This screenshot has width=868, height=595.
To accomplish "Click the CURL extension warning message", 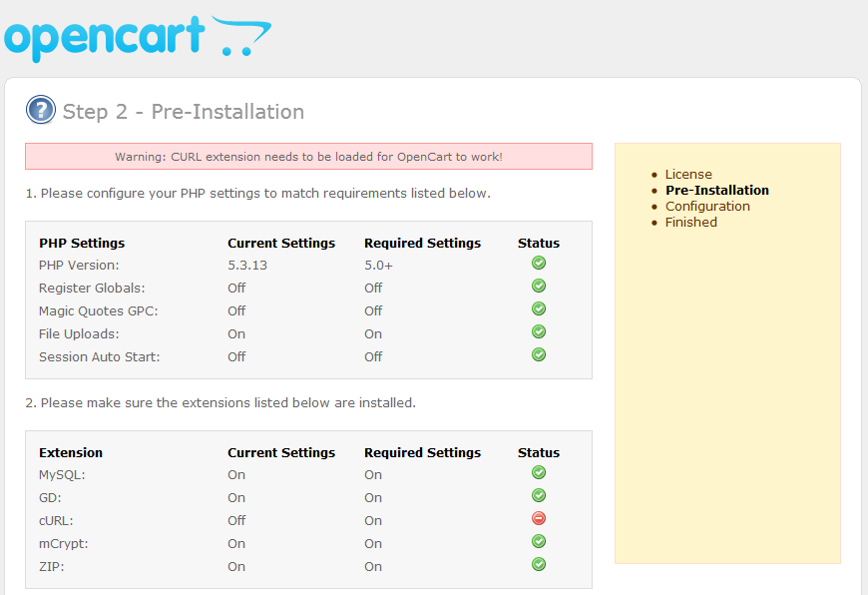I will [308, 156].
